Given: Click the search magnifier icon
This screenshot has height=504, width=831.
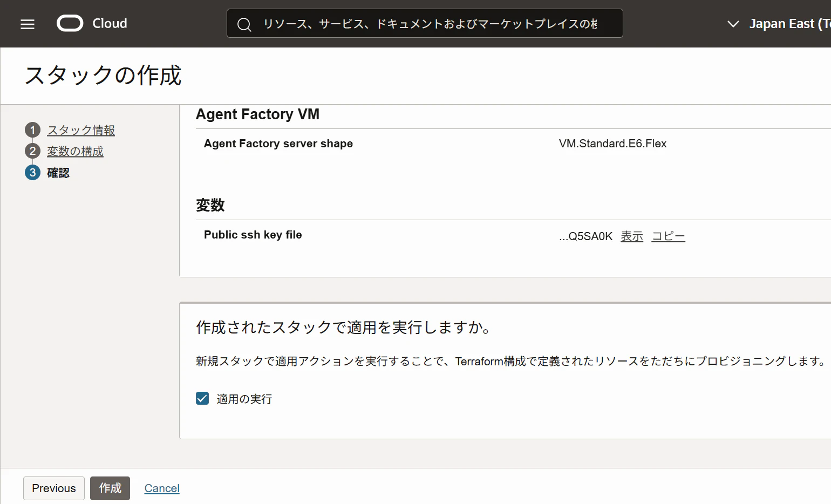Looking at the screenshot, I should point(244,24).
